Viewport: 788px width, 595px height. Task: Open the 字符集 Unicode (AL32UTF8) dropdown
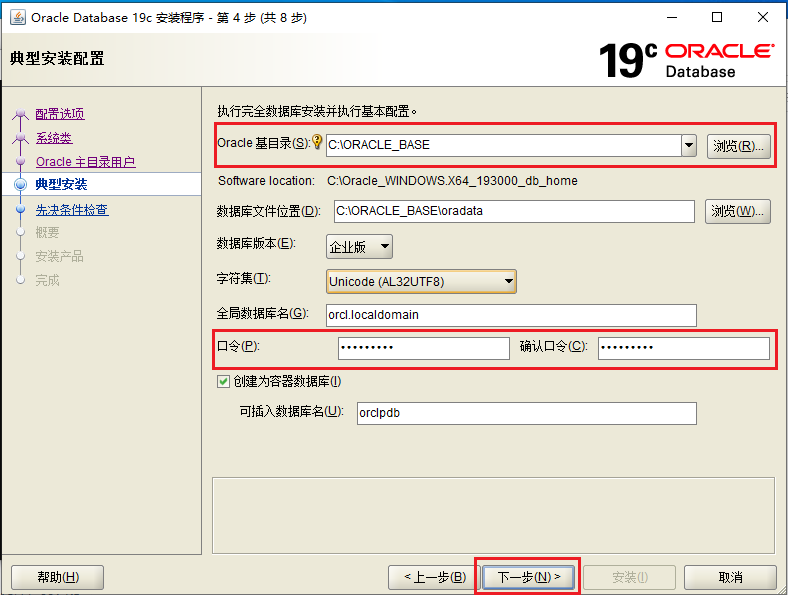(421, 281)
